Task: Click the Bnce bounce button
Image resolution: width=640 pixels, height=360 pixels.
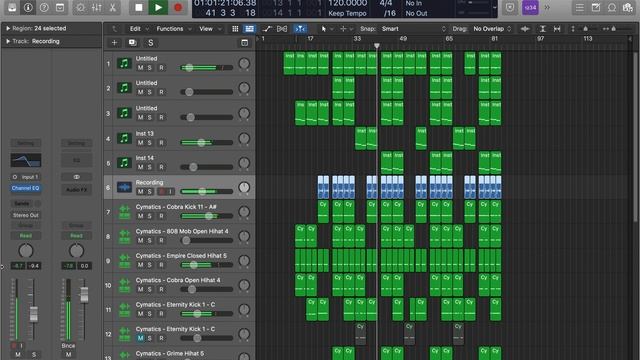Action: [x=68, y=345]
